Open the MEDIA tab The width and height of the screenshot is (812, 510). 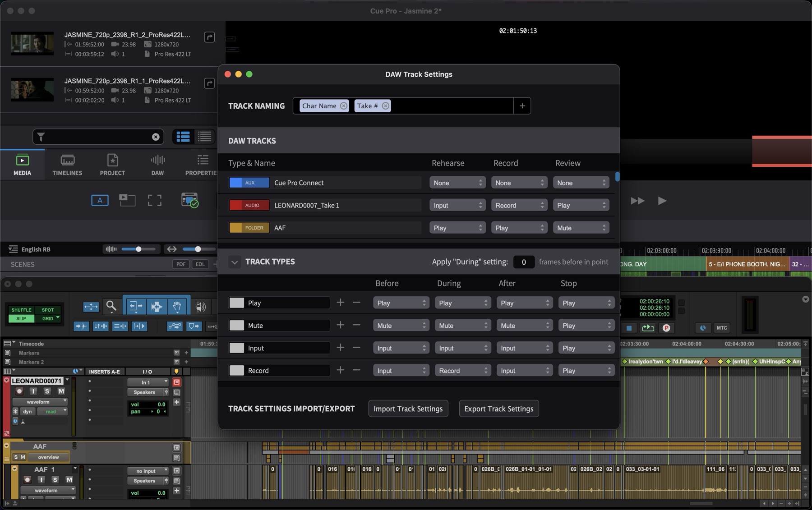tap(22, 165)
